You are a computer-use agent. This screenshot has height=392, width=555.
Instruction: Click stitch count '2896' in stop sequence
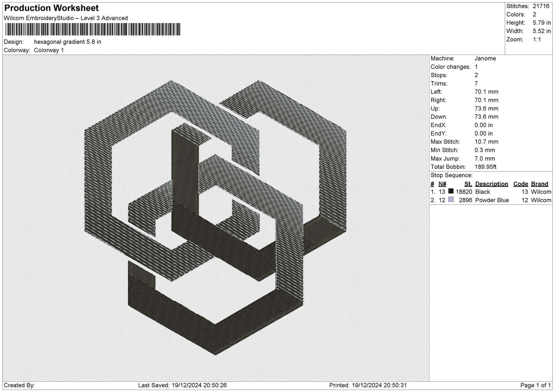pos(465,200)
